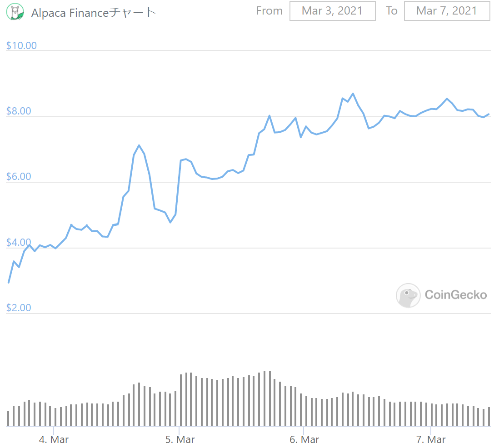Image resolution: width=499 pixels, height=448 pixels.
Task: Select the $8.00 price axis label
Action: tap(19, 111)
